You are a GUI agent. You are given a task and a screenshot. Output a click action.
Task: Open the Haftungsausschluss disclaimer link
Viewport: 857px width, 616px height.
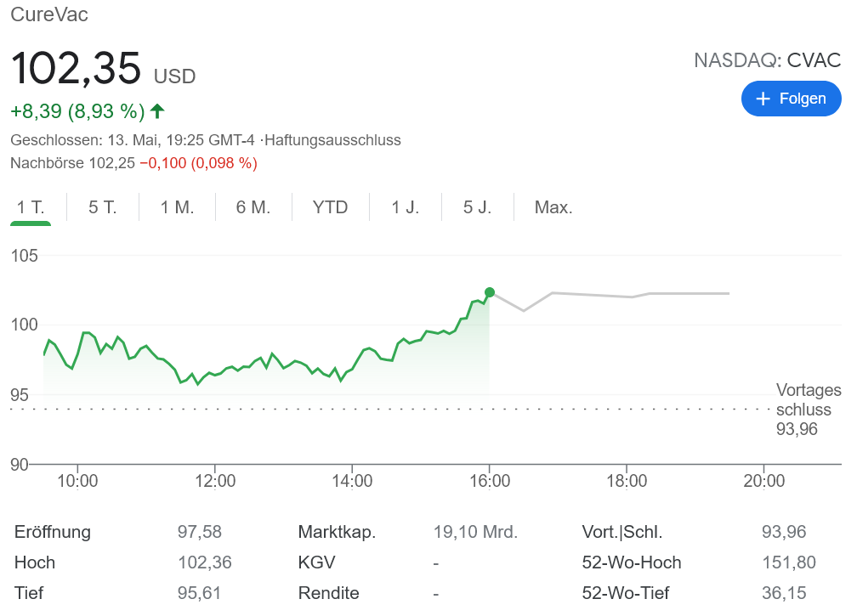point(332,140)
